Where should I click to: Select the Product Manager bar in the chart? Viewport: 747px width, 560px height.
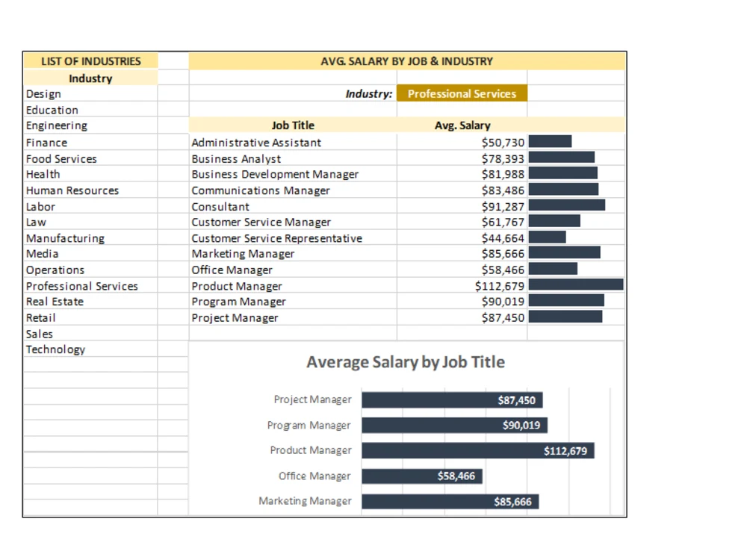click(x=478, y=450)
